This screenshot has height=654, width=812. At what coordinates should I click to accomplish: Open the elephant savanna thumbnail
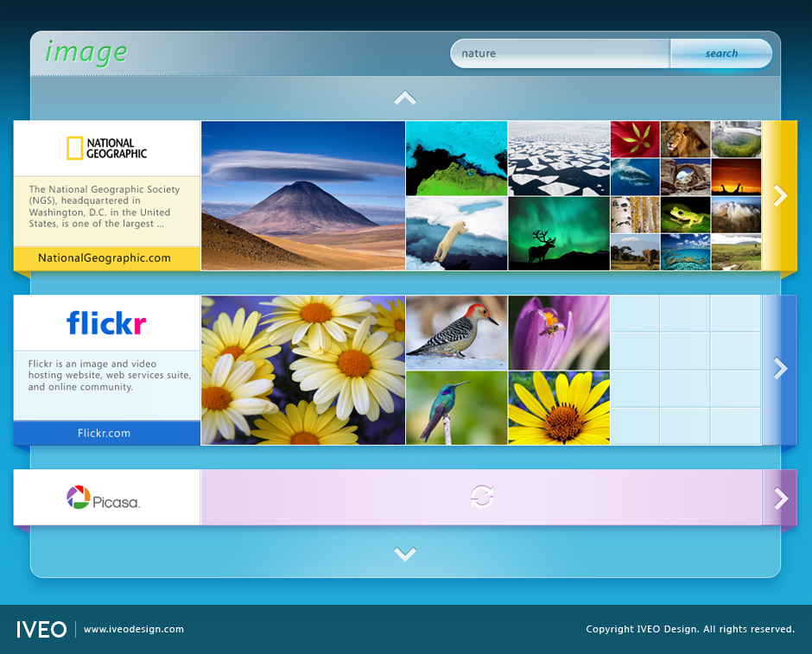tap(636, 252)
